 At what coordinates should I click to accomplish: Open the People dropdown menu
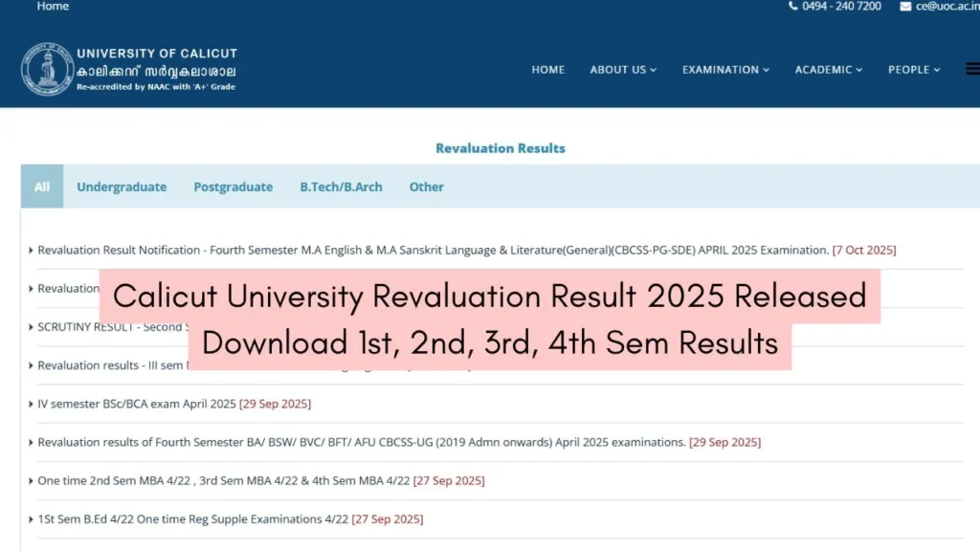tap(913, 70)
